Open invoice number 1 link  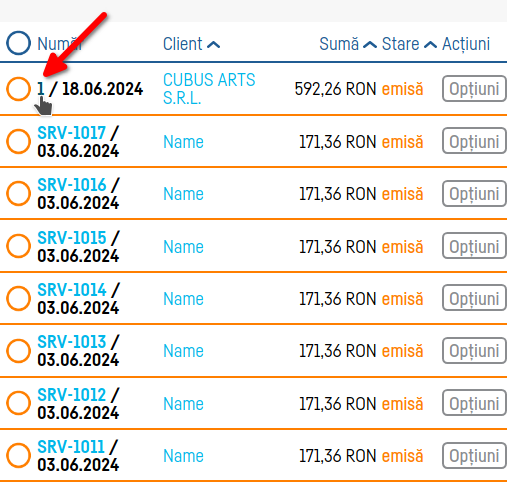pyautogui.click(x=41, y=89)
